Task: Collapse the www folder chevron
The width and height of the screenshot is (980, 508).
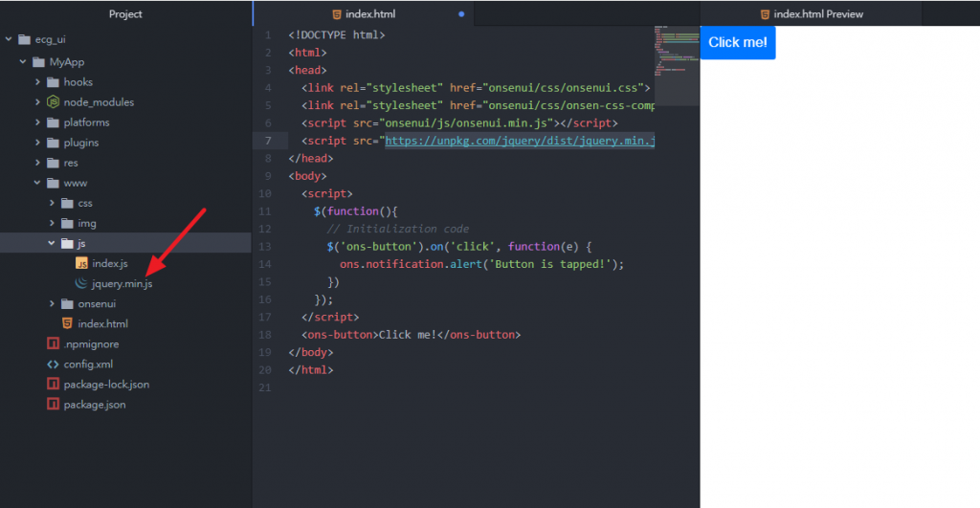Action: click(x=37, y=183)
